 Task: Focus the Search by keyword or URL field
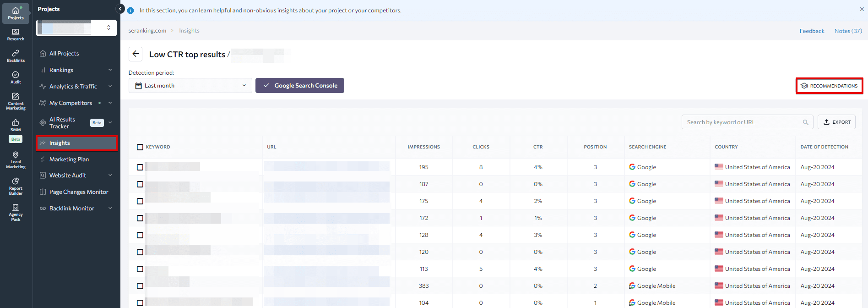click(747, 122)
